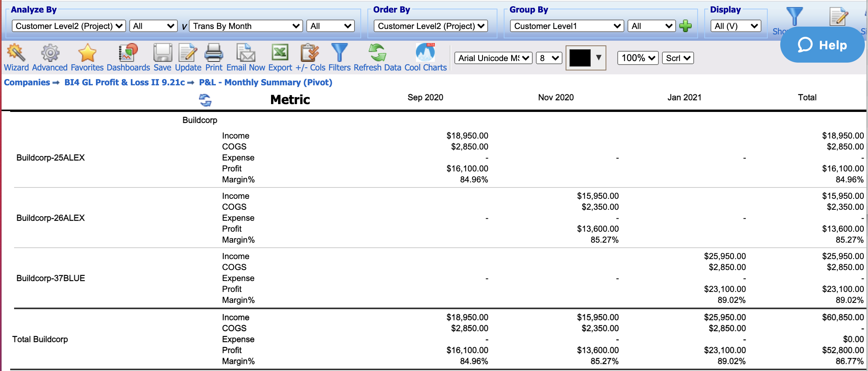868x371 pixels.
Task: Open Group By Customer Level1 dropdown
Action: pyautogui.click(x=567, y=26)
